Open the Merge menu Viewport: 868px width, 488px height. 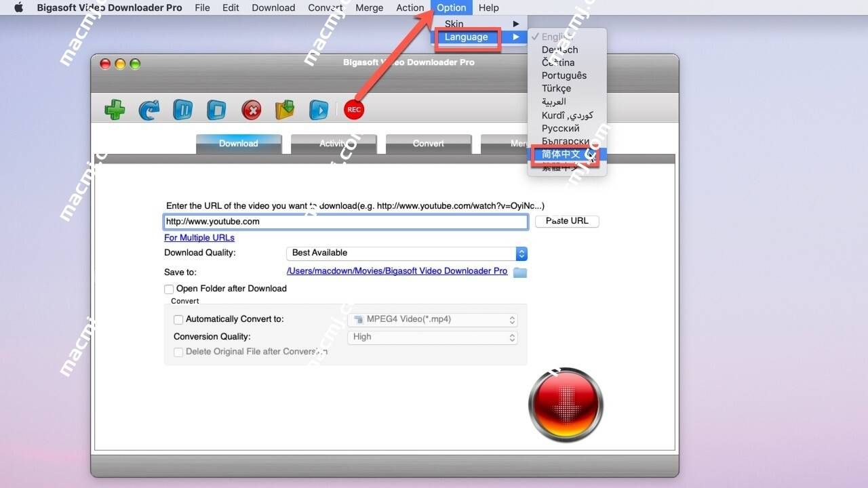369,7
